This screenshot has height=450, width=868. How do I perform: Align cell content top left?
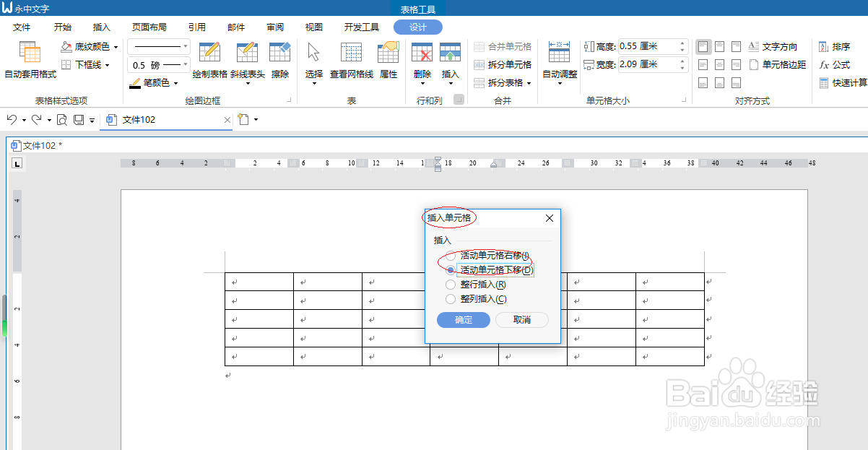point(703,46)
